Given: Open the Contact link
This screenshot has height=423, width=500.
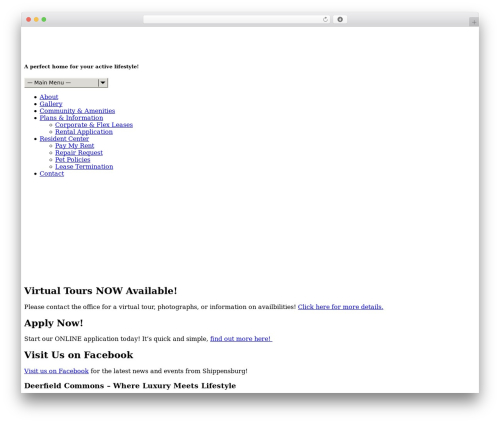Looking at the screenshot, I should pyautogui.click(x=52, y=174).
